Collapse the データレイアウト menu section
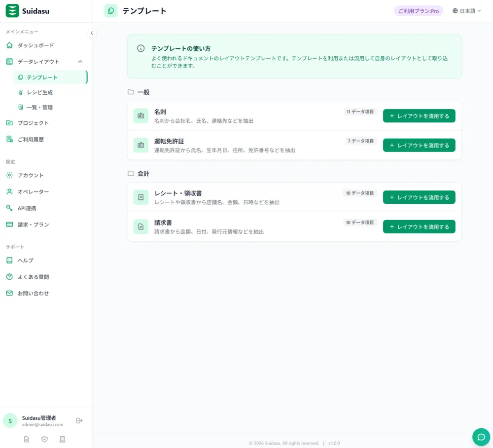Image resolution: width=493 pixels, height=448 pixels. [80, 62]
